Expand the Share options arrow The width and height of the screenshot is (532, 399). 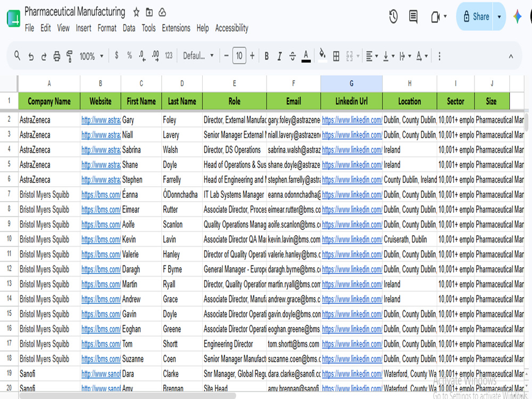[x=499, y=16]
